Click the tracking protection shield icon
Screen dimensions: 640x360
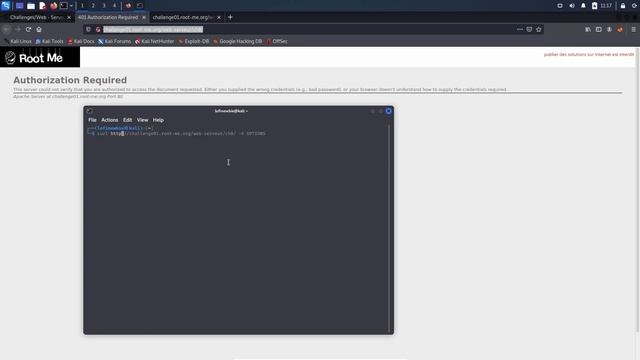[x=89, y=29]
